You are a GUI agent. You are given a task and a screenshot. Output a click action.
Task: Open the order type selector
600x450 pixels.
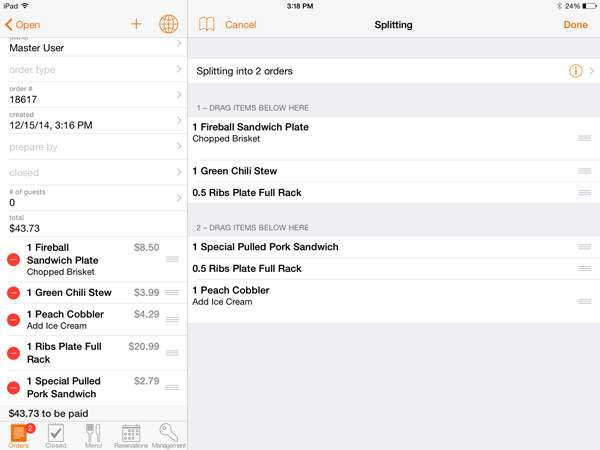click(x=94, y=70)
